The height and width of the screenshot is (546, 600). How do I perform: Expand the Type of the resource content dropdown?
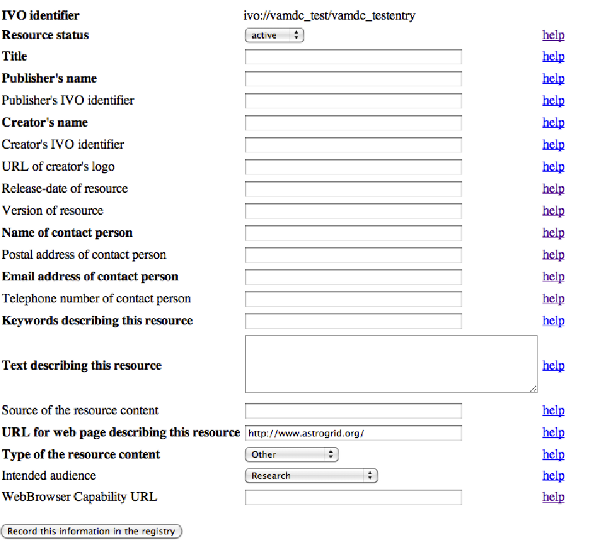point(291,454)
